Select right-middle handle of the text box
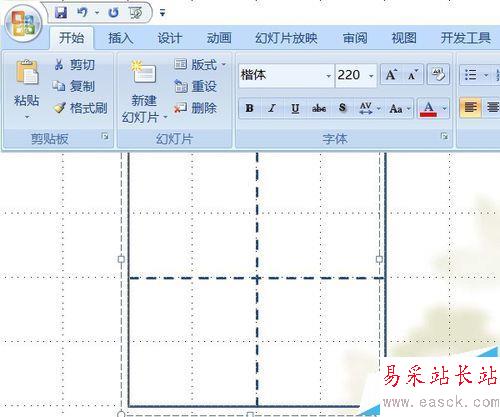The width and height of the screenshot is (500, 417). [x=379, y=259]
